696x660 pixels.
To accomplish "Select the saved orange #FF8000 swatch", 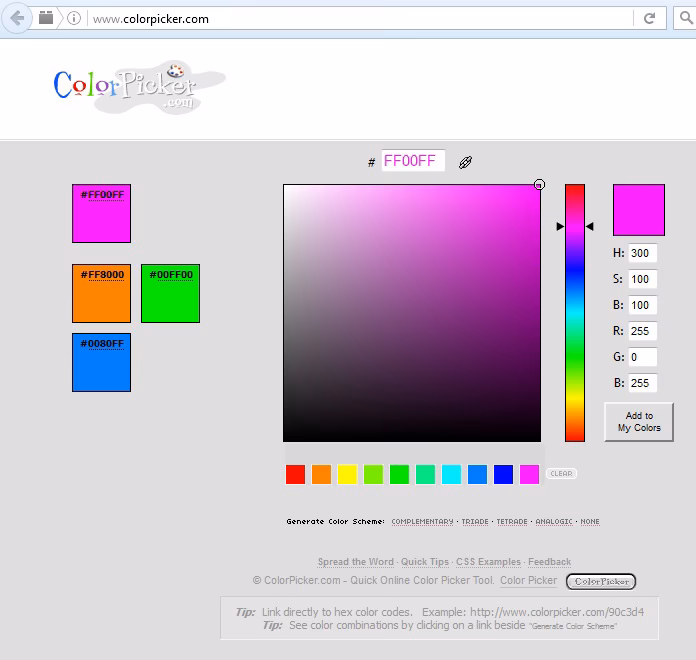I will point(101,293).
